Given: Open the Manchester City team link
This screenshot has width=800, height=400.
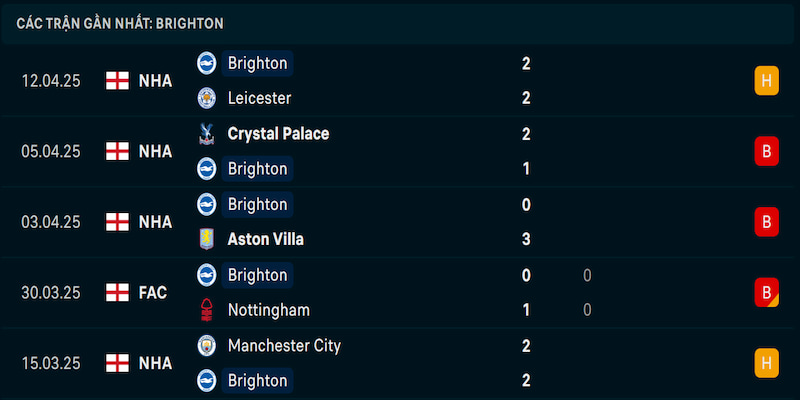Looking at the screenshot, I should 284,345.
